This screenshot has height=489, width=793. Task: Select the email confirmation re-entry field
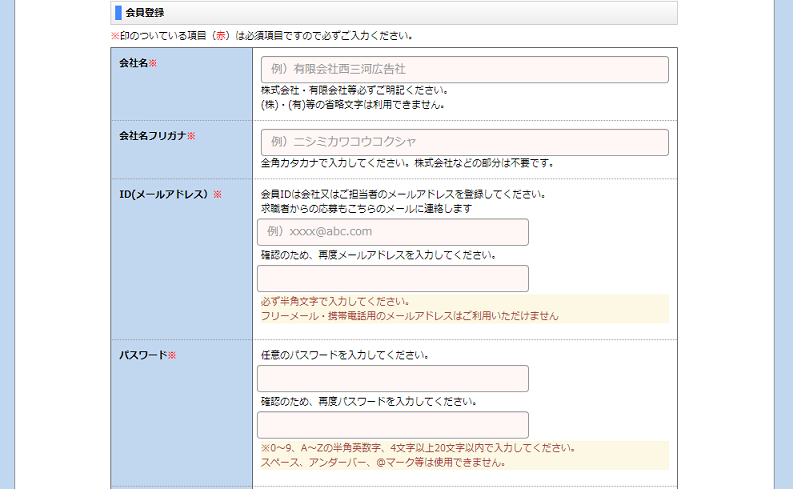[392, 278]
